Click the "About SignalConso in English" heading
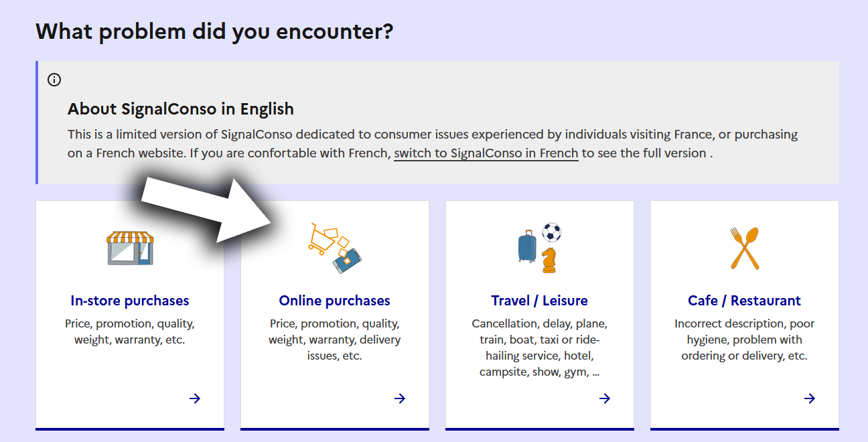 tap(181, 109)
